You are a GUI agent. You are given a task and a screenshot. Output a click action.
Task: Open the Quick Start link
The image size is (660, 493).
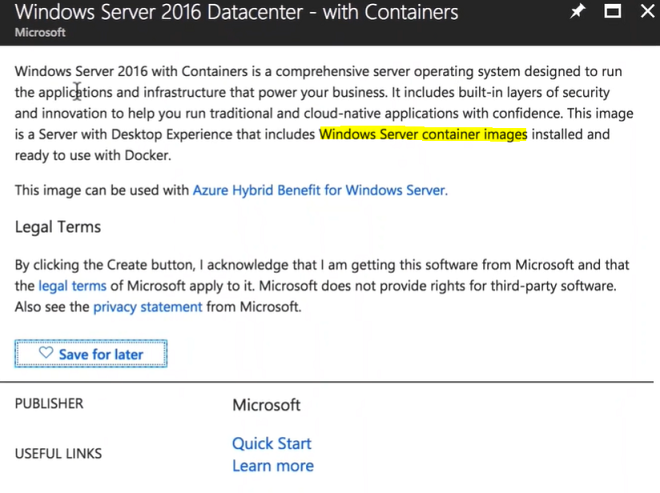(x=271, y=443)
